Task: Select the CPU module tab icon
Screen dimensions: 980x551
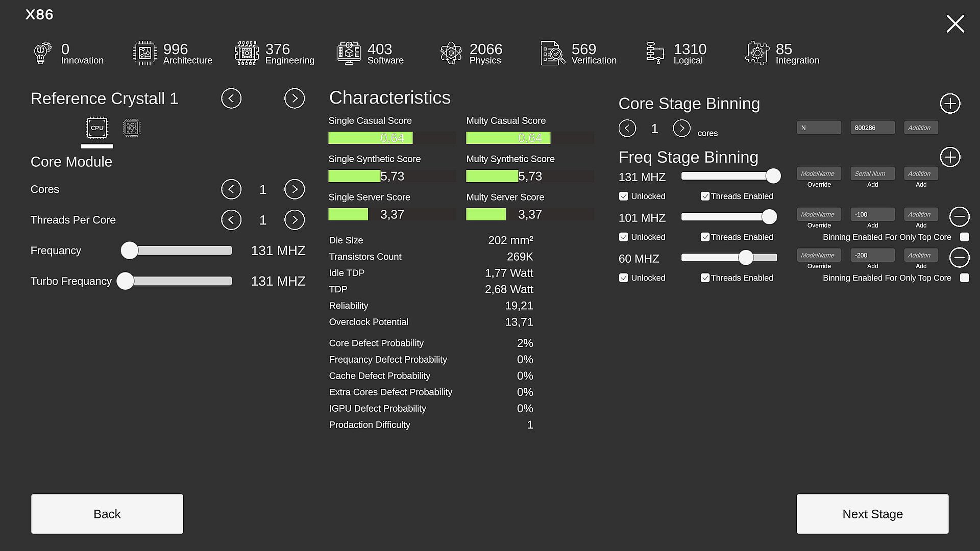Action: [97, 128]
